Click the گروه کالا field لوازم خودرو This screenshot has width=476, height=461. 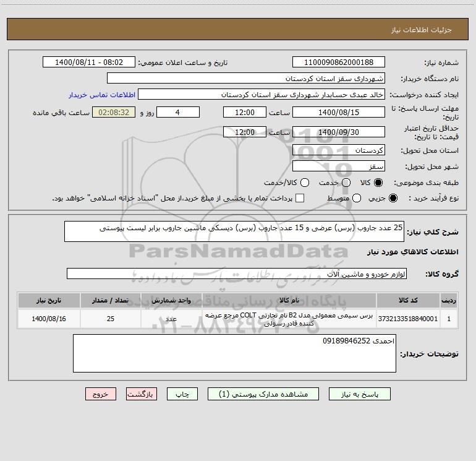[x=237, y=274]
